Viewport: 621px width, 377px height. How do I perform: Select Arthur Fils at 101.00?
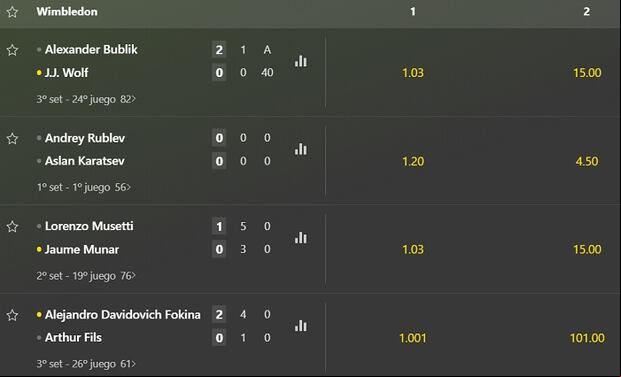click(x=587, y=338)
